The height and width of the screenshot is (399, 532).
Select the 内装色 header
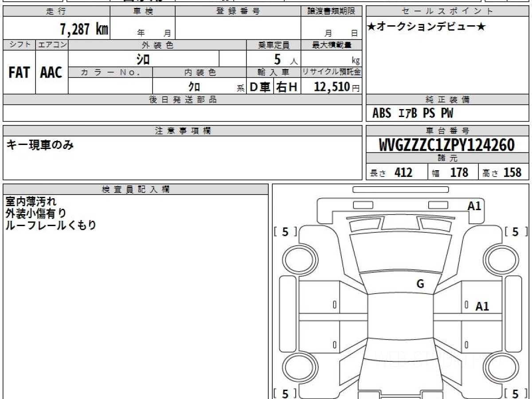(199, 72)
